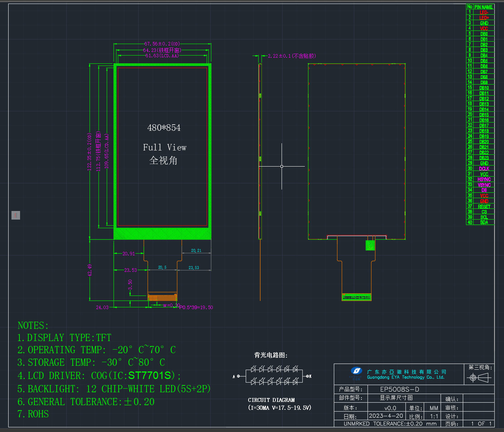Click the small gray icon with red strokes at the left edge

click(x=16, y=215)
